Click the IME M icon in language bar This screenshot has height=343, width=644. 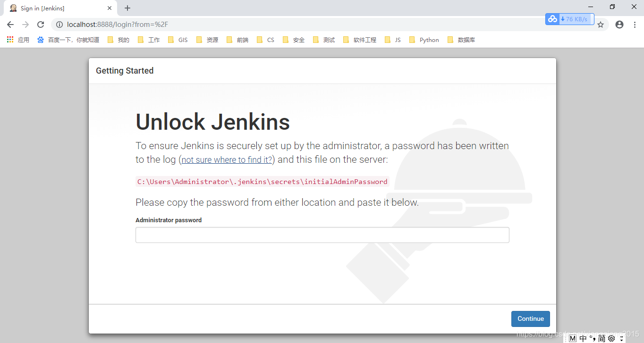(573, 338)
